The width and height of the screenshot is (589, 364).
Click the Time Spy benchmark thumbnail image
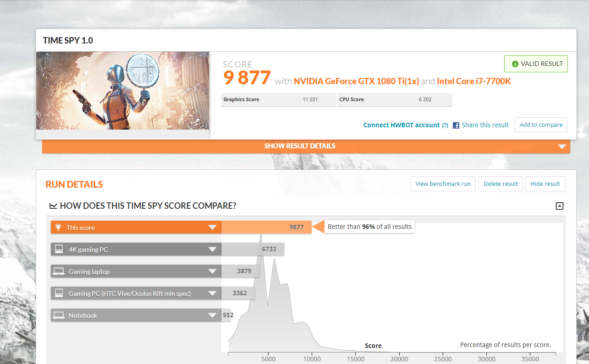coord(123,91)
